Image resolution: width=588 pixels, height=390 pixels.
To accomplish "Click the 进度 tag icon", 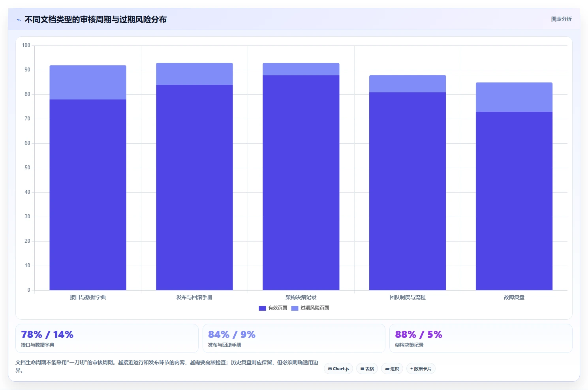I will tap(387, 369).
